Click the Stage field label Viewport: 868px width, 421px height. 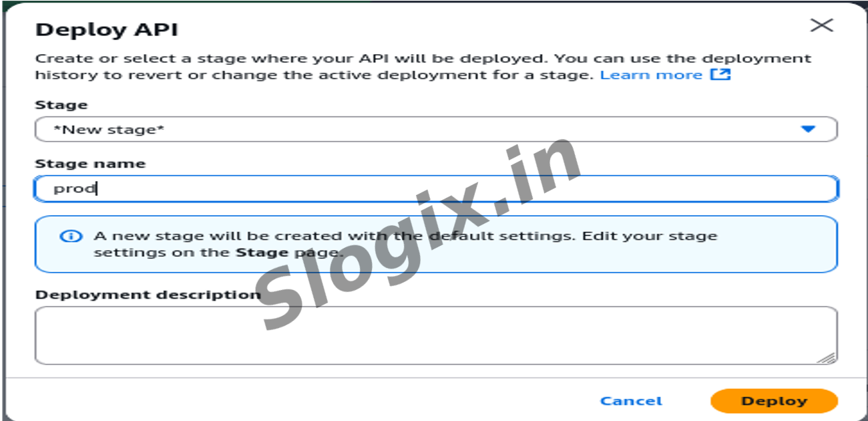pos(61,105)
